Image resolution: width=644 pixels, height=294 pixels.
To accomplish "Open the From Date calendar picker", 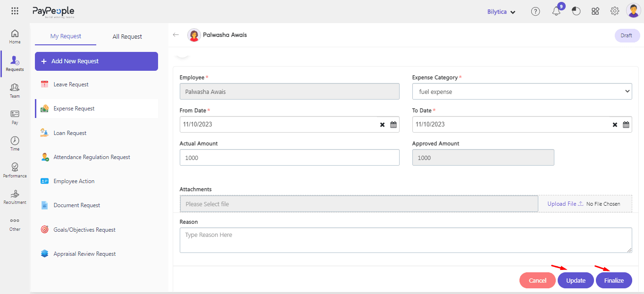I will pos(393,125).
